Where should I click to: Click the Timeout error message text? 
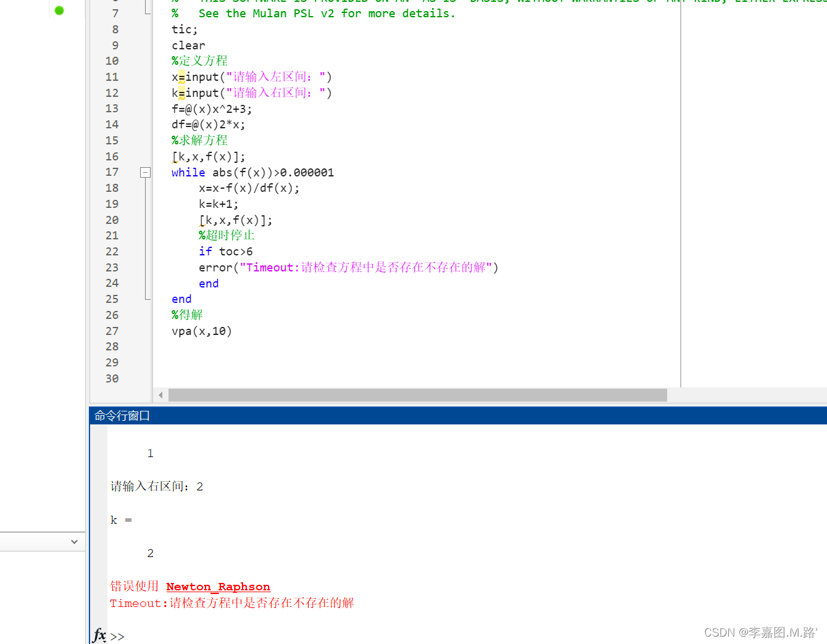231,603
